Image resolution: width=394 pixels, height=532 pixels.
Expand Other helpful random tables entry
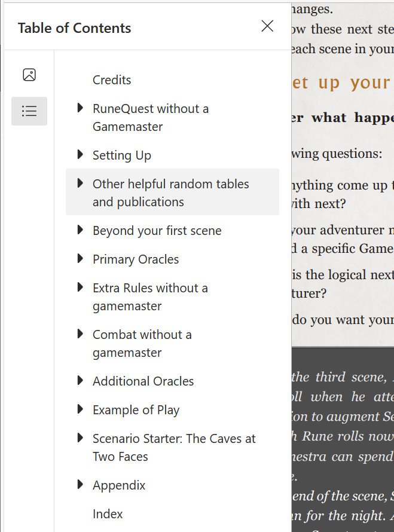(80, 184)
